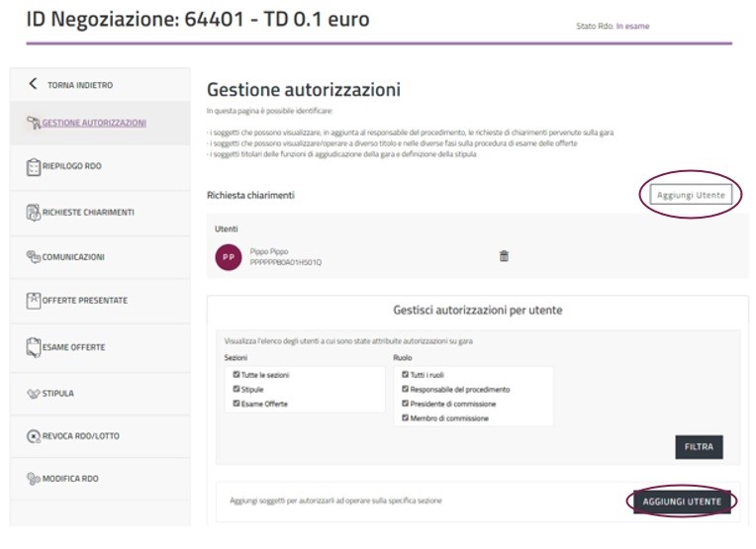
Task: Click the Comunicazioni chat icon
Action: coord(33,257)
